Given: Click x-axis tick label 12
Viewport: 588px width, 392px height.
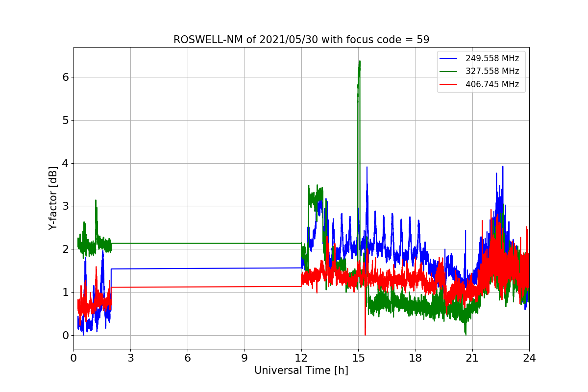Looking at the screenshot, I should pyautogui.click(x=301, y=358).
